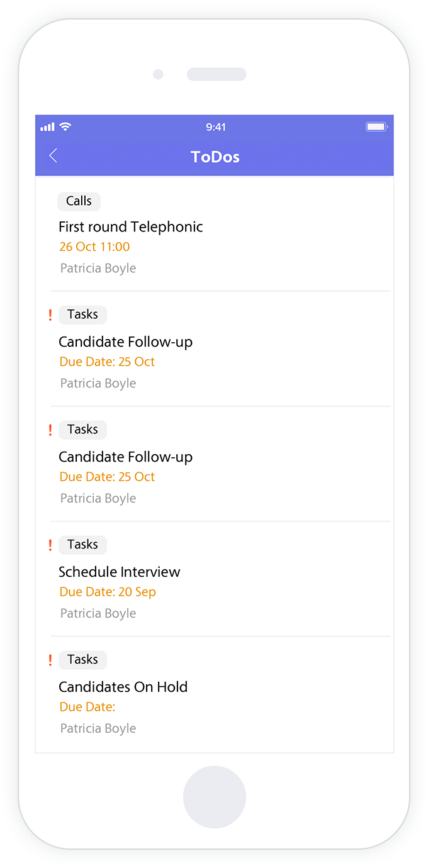Viewport: 428px width, 868px height.
Task: Tap the battery indicator icon
Action: click(377, 127)
